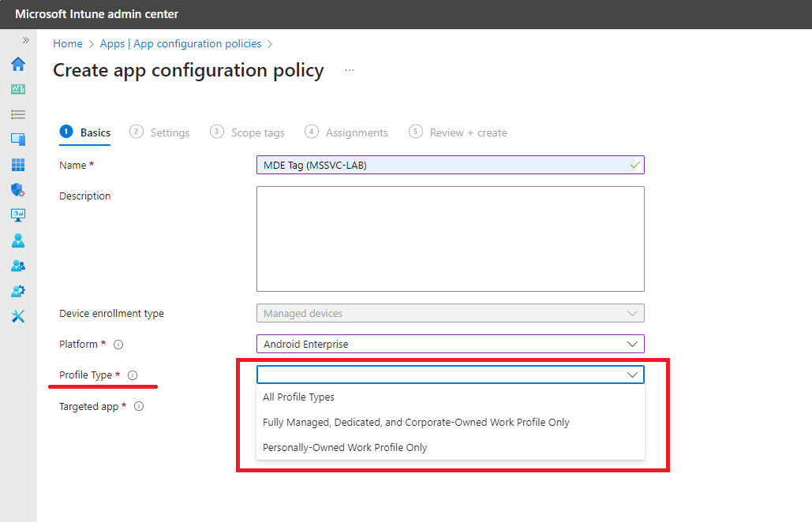Open the Device enrollment type dropdown
This screenshot has width=812, height=522.
point(451,314)
